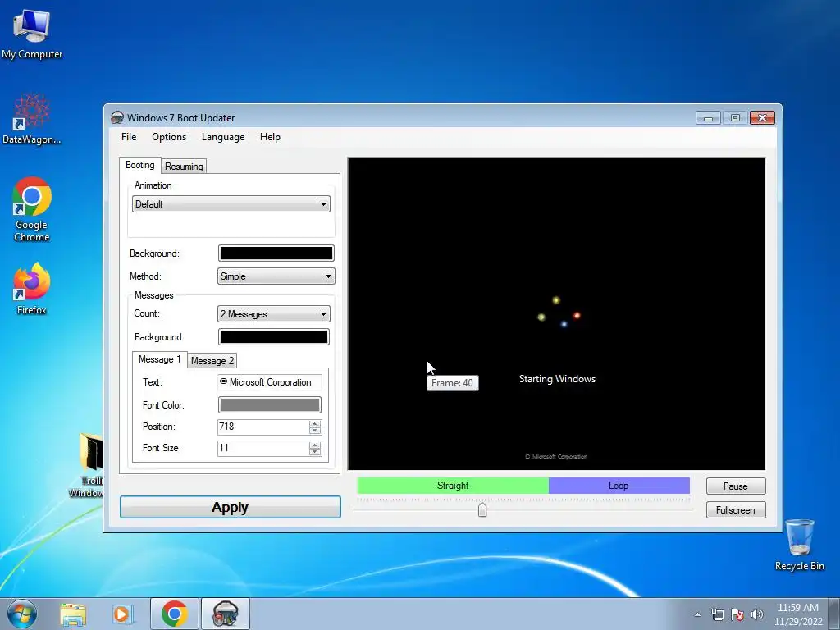Viewport: 840px width, 630px height.
Task: Open the Language menu
Action: click(x=223, y=137)
